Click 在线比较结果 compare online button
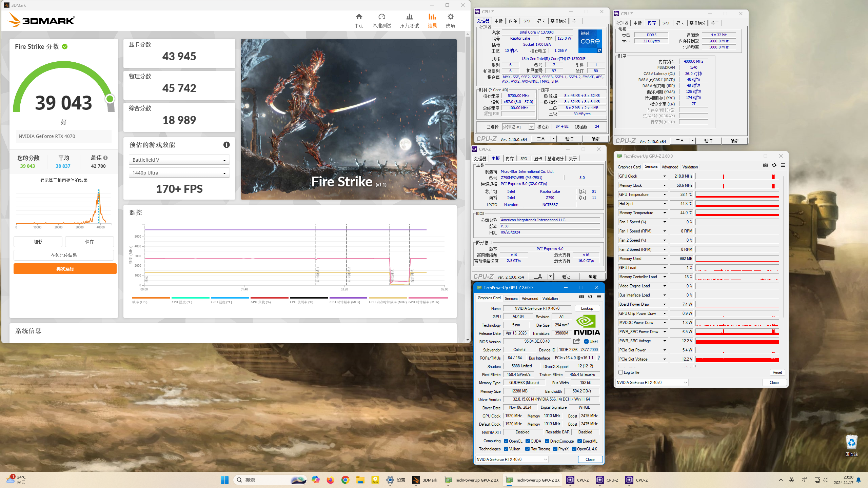The image size is (868, 488). [x=64, y=255]
